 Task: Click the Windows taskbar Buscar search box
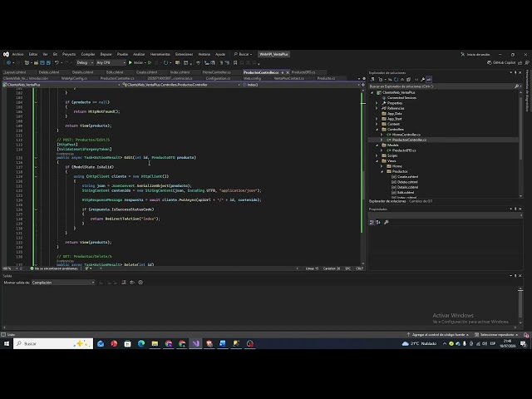point(53,343)
